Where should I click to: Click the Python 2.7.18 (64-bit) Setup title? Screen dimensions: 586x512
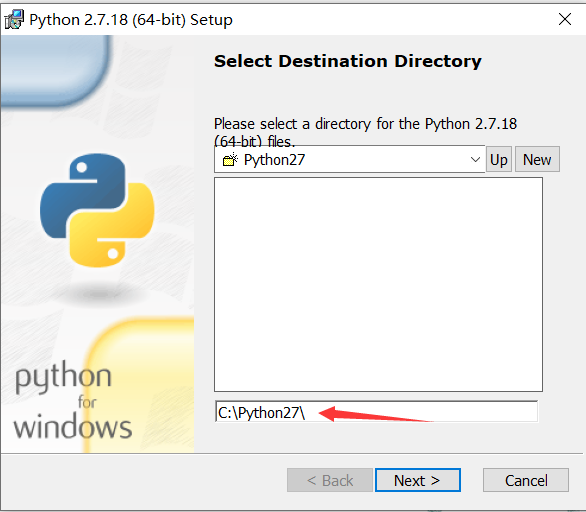131,20
